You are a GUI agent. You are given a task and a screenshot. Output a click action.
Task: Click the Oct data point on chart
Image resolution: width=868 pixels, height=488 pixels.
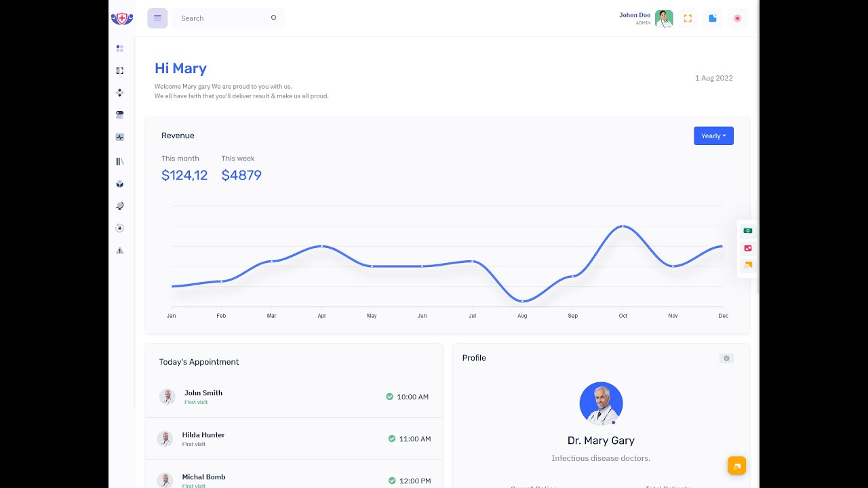623,226
